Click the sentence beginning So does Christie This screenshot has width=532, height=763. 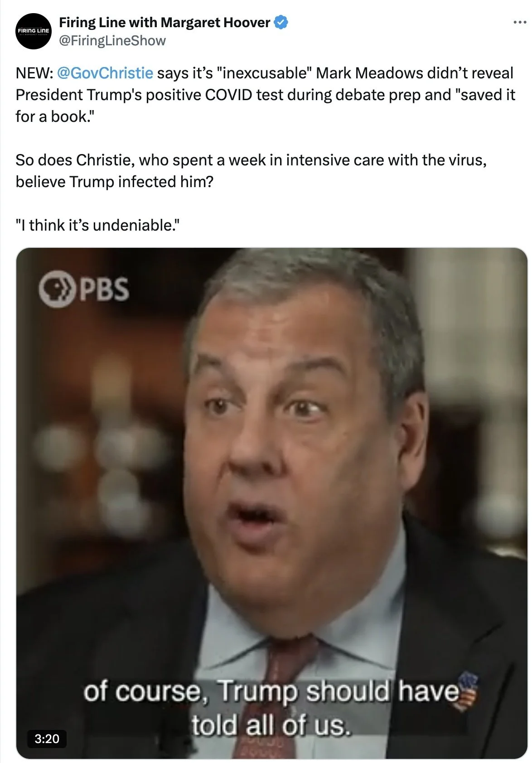click(x=251, y=171)
